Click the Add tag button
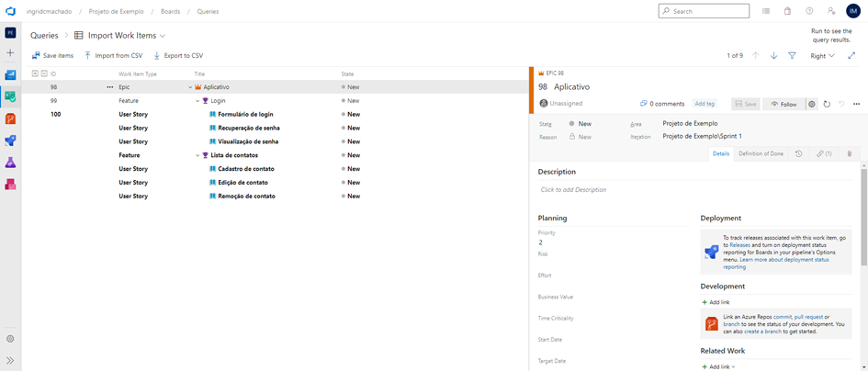The width and height of the screenshot is (868, 371). tap(705, 104)
